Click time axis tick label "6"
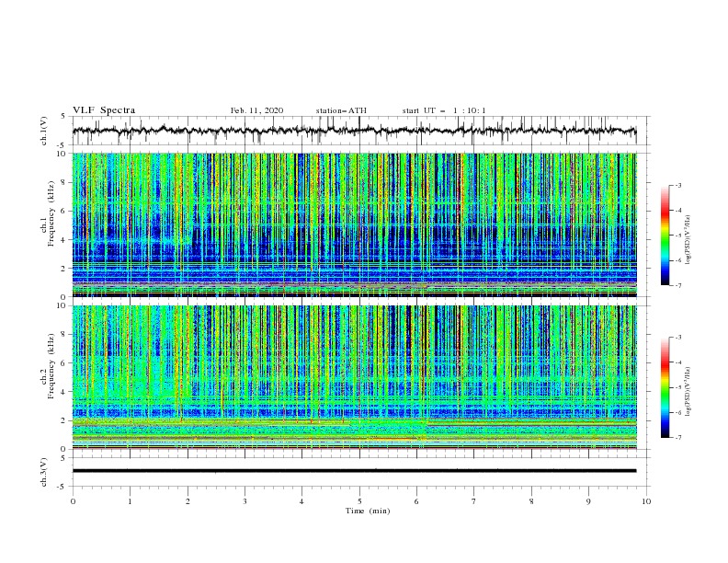Image resolution: width=728 pixels, height=563 pixels. (x=416, y=501)
